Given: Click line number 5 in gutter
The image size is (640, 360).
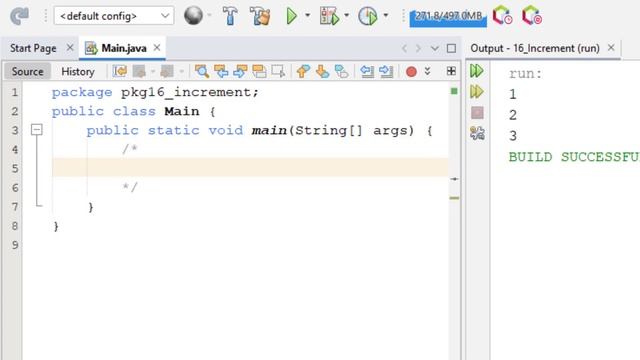Looking at the screenshot, I should click(x=15, y=169).
